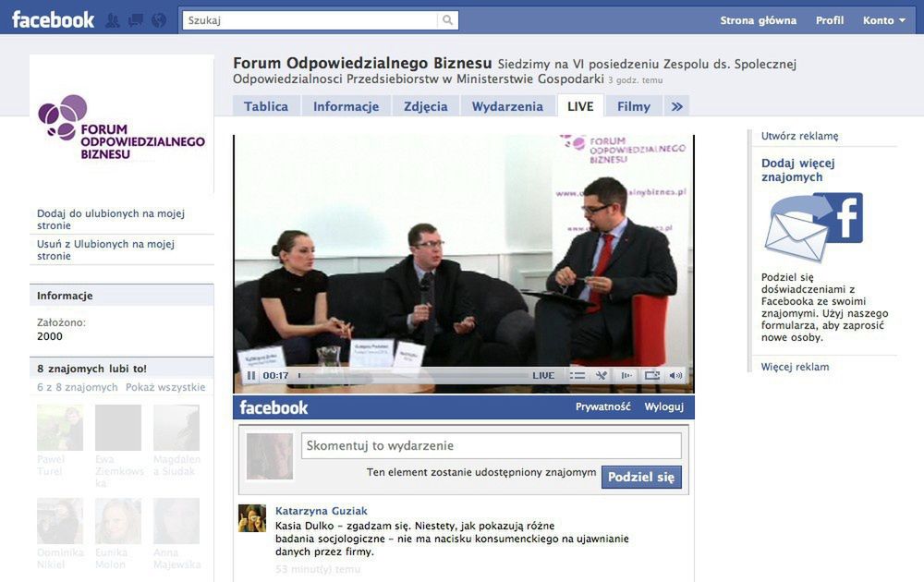Go to Strona główna
The image size is (924, 582).
tap(758, 20)
